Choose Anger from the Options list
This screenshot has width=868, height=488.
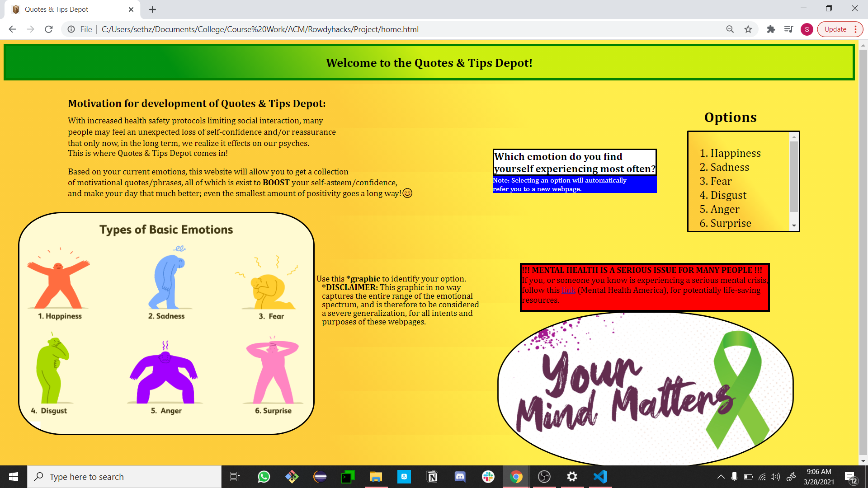pyautogui.click(x=725, y=209)
